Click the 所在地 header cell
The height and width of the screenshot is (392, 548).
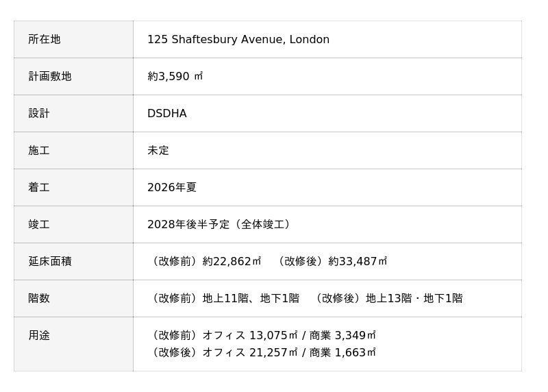pyautogui.click(x=45, y=40)
